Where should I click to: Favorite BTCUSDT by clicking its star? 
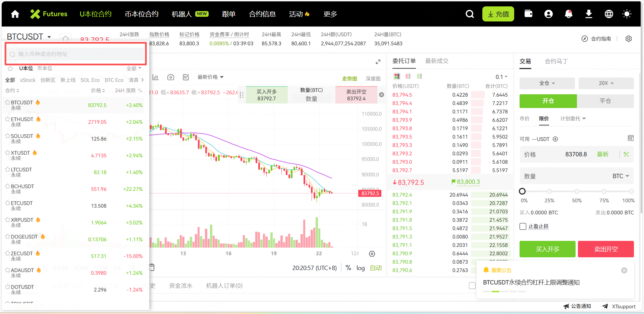coord(8,102)
